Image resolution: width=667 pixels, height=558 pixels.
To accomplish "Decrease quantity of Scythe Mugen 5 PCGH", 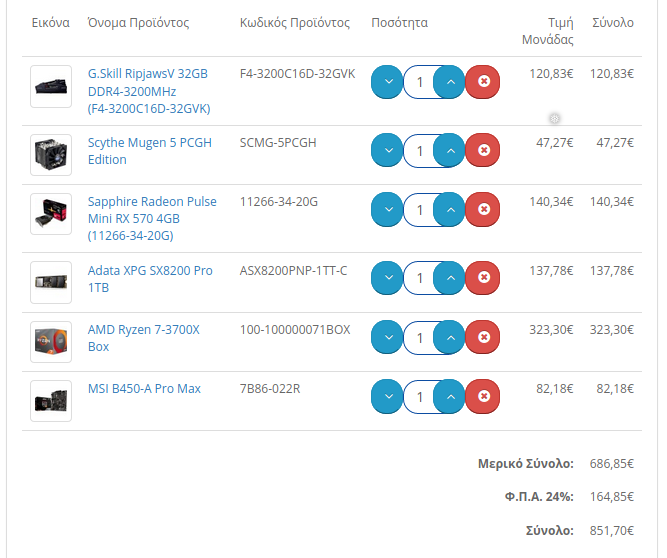I will tap(387, 150).
